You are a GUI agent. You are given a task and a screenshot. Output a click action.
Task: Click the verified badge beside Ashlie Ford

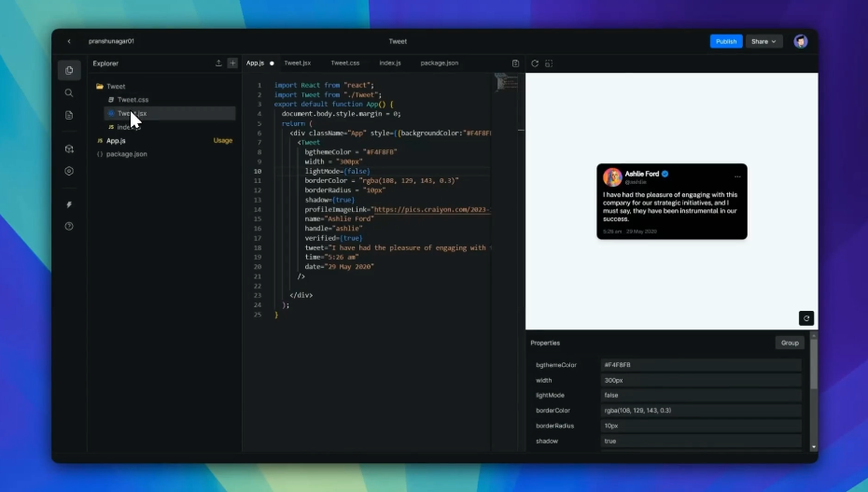(665, 174)
